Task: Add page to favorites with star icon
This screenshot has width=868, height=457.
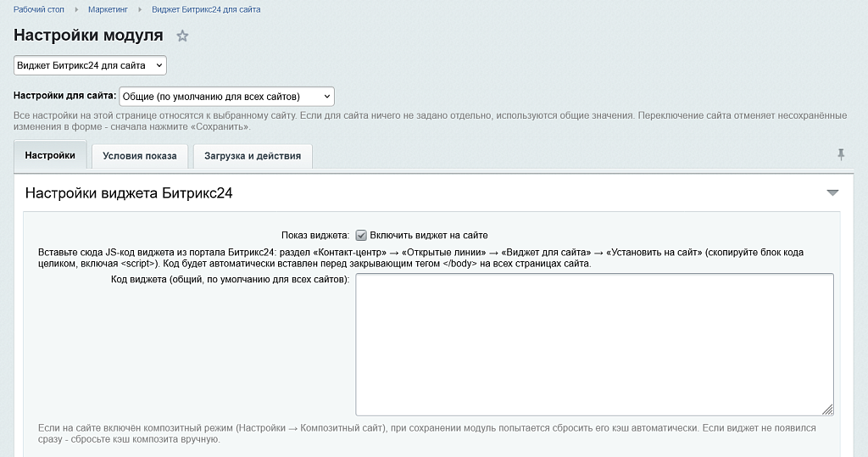Action: (182, 36)
